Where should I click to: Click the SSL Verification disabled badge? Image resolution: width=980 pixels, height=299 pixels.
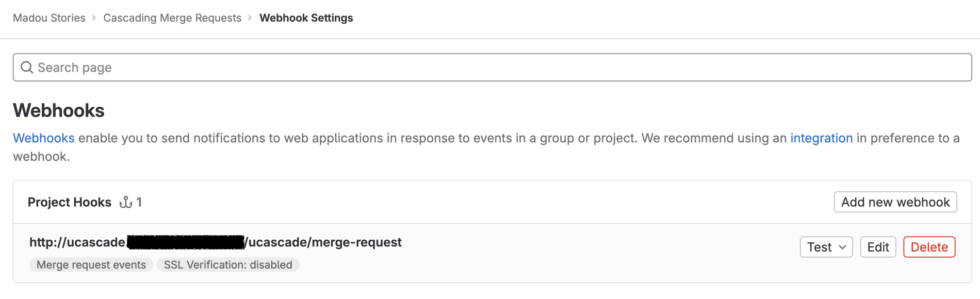228,264
